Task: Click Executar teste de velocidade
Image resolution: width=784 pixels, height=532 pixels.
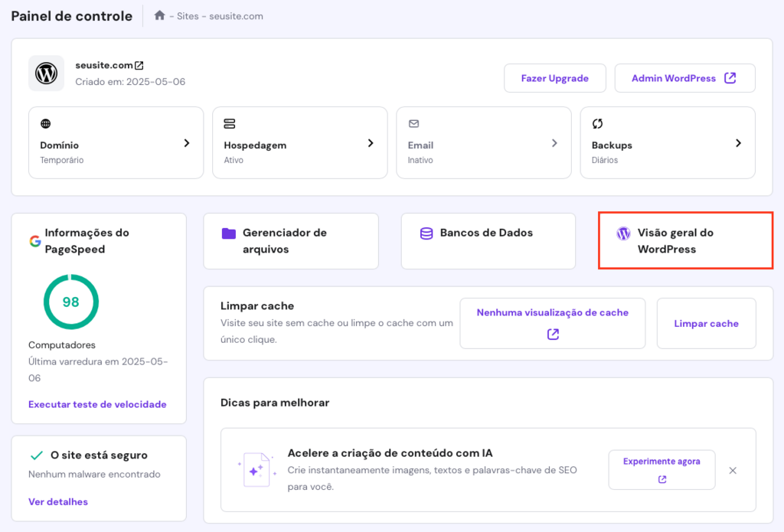Action: (x=98, y=403)
